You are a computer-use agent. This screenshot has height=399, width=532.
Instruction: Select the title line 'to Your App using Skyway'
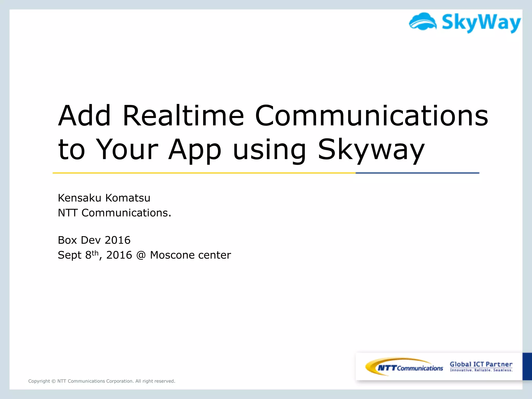pos(241,149)
